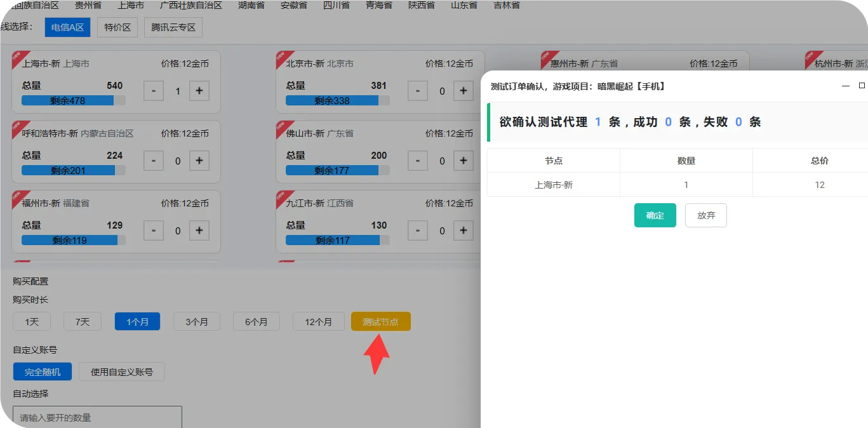Select 使用自定义账号 account mode
868x428 pixels.
pos(122,372)
